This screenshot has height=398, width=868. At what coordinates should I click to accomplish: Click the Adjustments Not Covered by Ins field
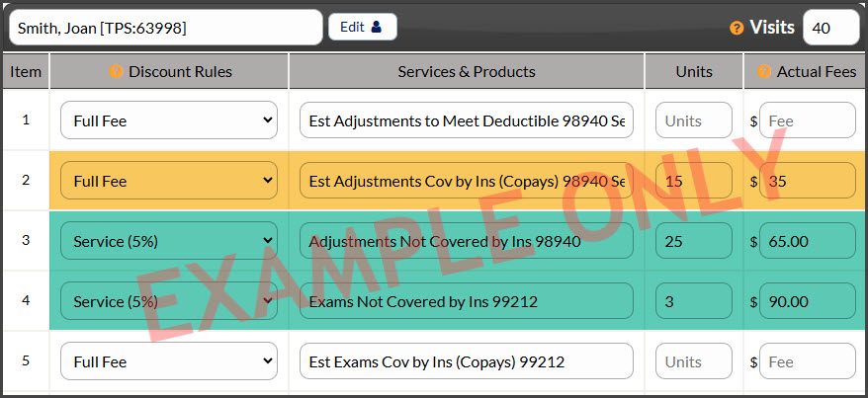pos(467,240)
